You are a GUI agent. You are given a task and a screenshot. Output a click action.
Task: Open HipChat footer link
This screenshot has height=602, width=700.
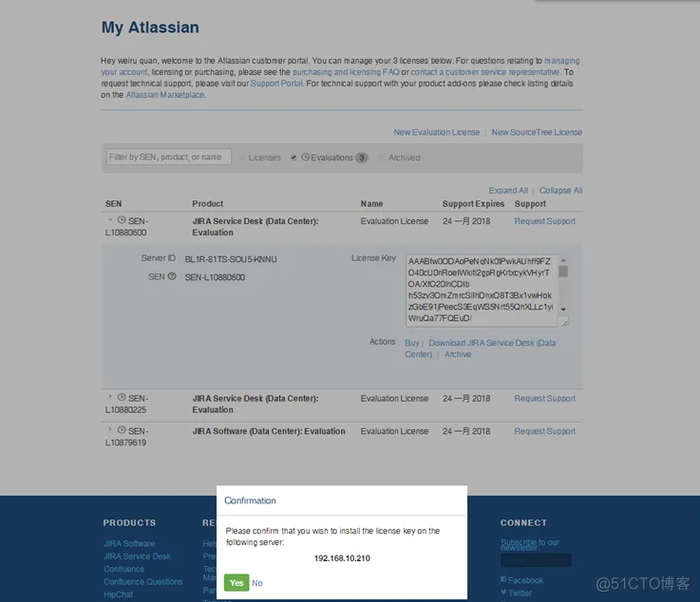(119, 594)
